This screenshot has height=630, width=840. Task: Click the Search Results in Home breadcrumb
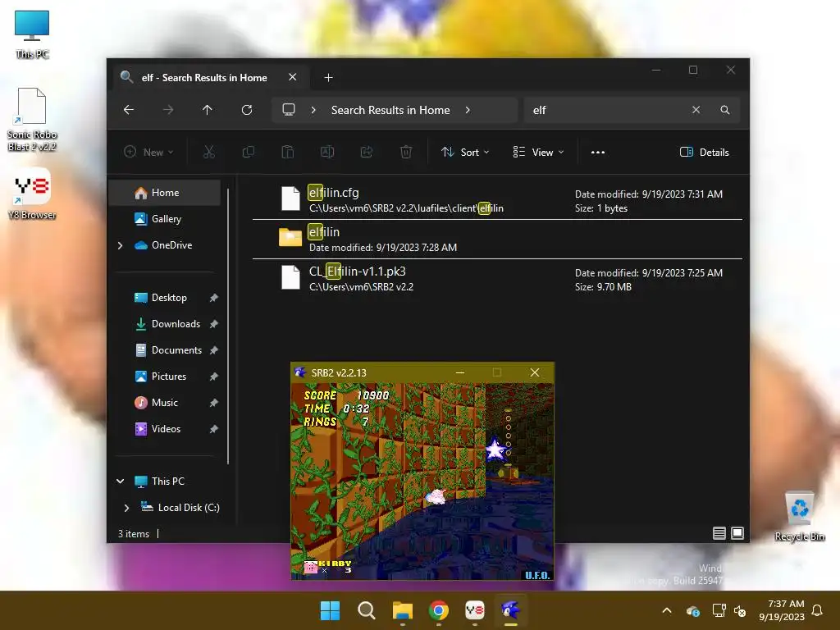(390, 110)
